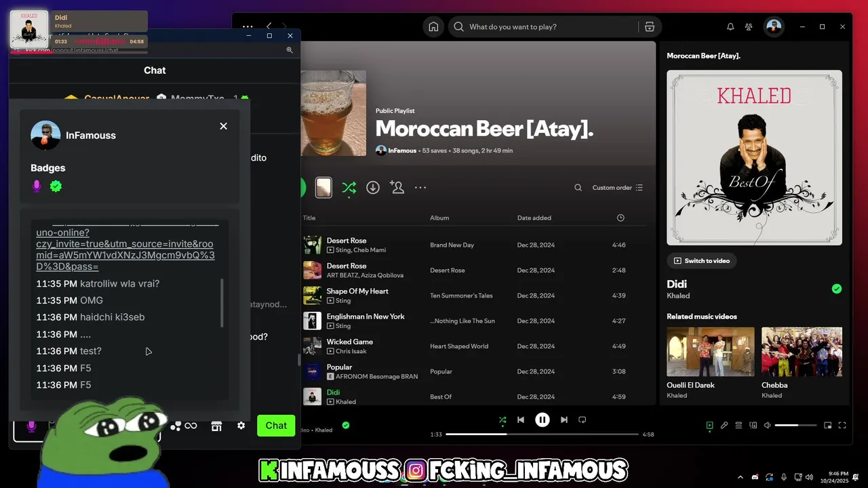The width and height of the screenshot is (868, 488).
Task: Mute the Spotify volume speaker icon
Action: pos(768,426)
